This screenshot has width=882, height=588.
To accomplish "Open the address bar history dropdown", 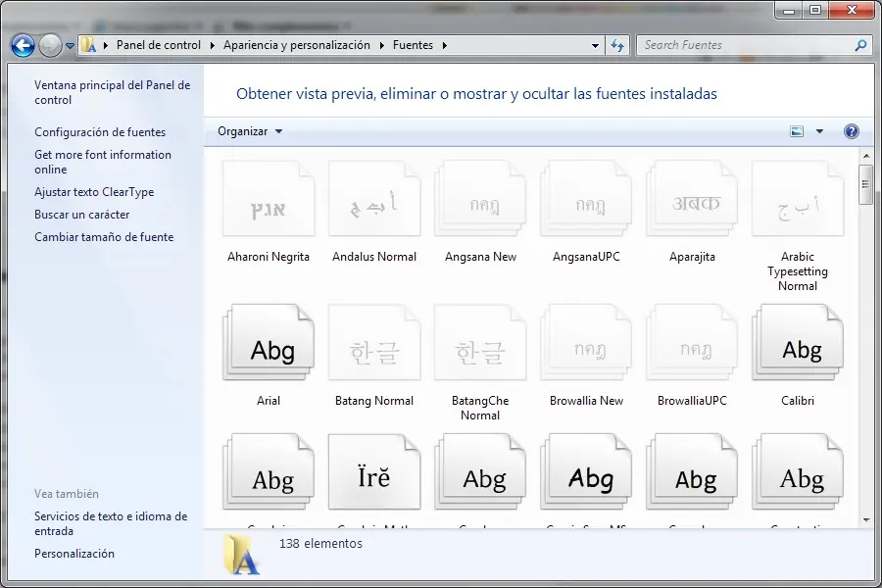I will tap(595, 45).
